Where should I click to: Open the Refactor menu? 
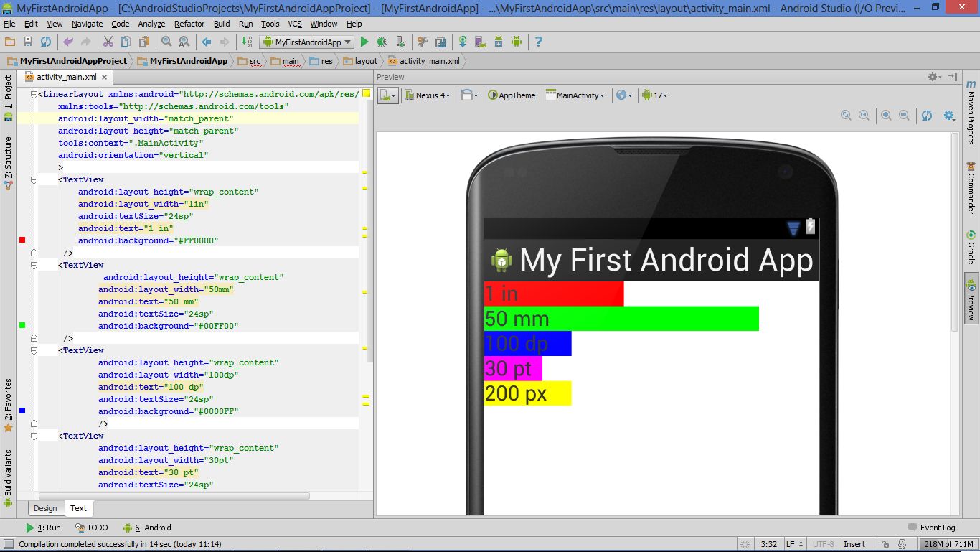pyautogui.click(x=189, y=24)
